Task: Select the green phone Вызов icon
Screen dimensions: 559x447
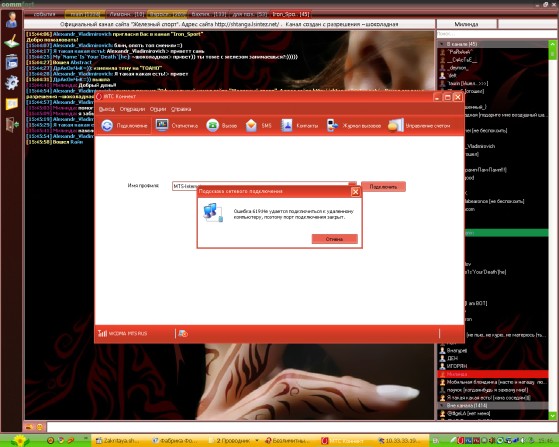Action: pyautogui.click(x=212, y=125)
